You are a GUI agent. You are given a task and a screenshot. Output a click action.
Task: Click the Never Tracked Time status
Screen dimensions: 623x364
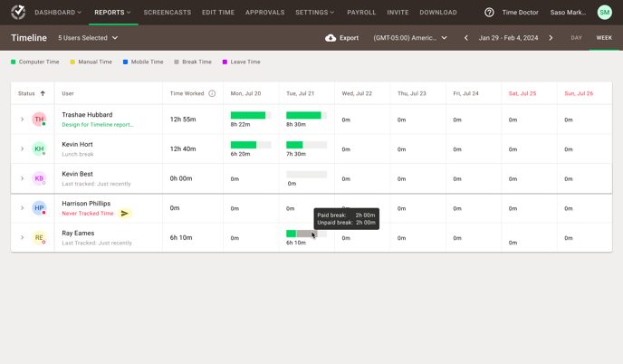[x=88, y=214]
